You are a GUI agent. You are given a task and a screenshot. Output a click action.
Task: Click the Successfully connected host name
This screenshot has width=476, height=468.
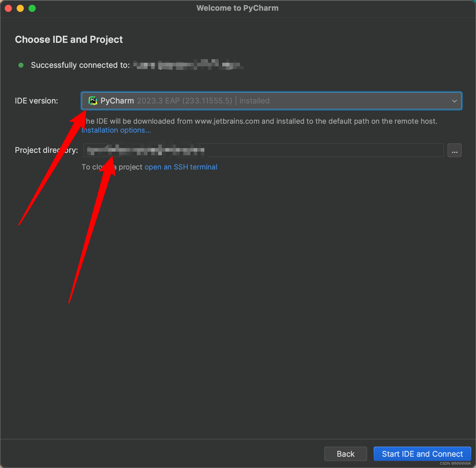pos(187,65)
